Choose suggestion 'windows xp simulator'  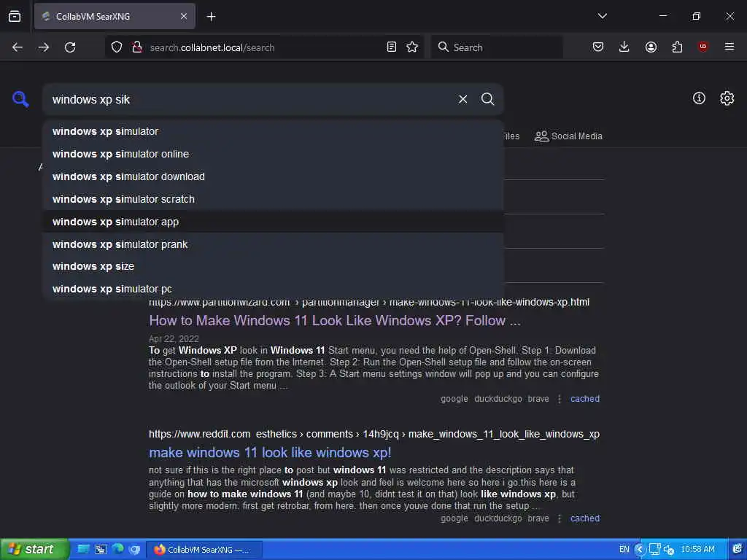click(274, 131)
